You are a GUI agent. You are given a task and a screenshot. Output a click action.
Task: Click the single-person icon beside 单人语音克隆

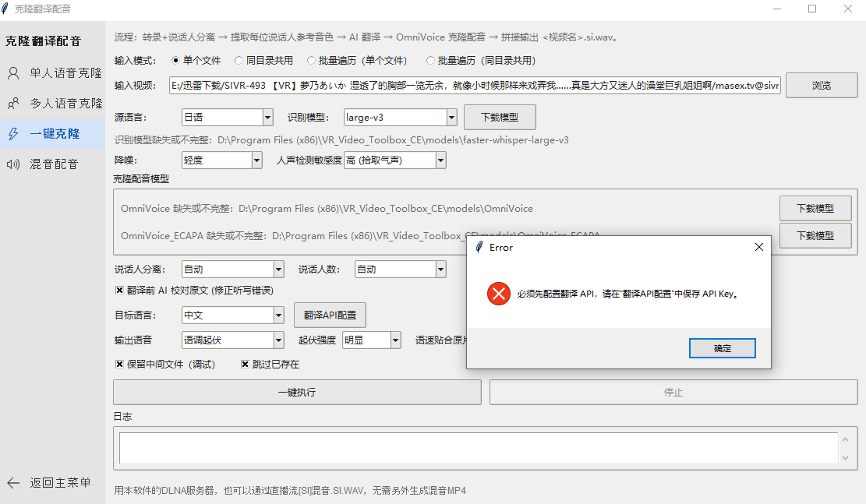(x=13, y=73)
